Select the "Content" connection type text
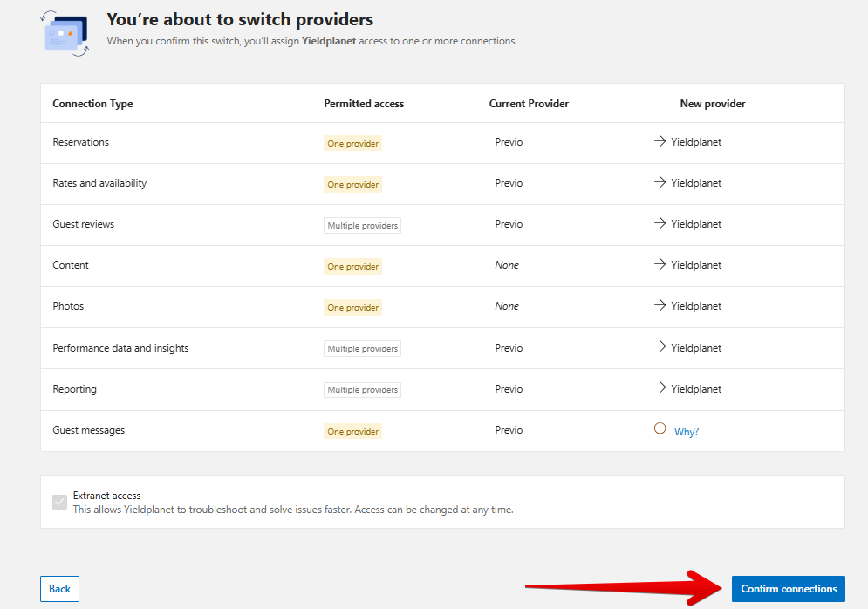The width and height of the screenshot is (868, 609). [71, 265]
